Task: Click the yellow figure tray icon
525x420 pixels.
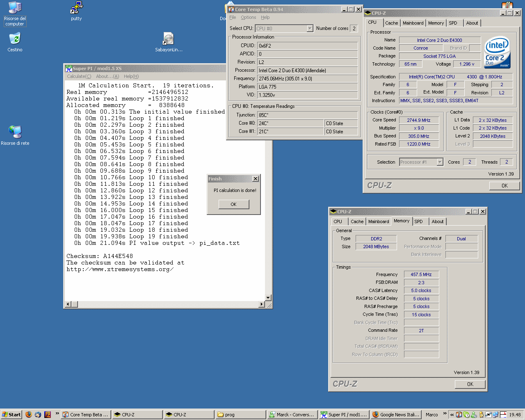Action: pos(481,415)
